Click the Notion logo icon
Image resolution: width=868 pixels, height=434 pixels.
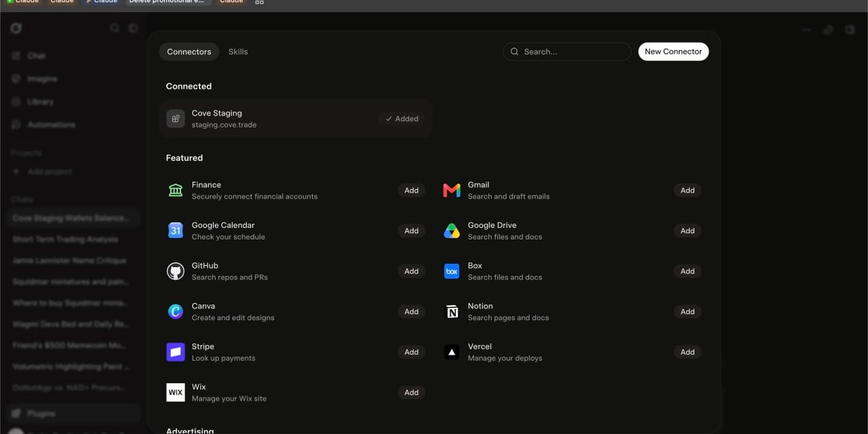tap(452, 311)
